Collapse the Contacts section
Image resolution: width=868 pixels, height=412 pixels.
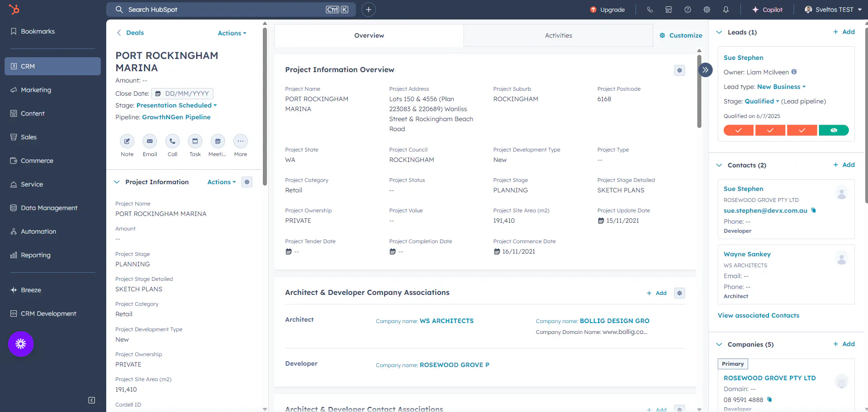click(719, 165)
